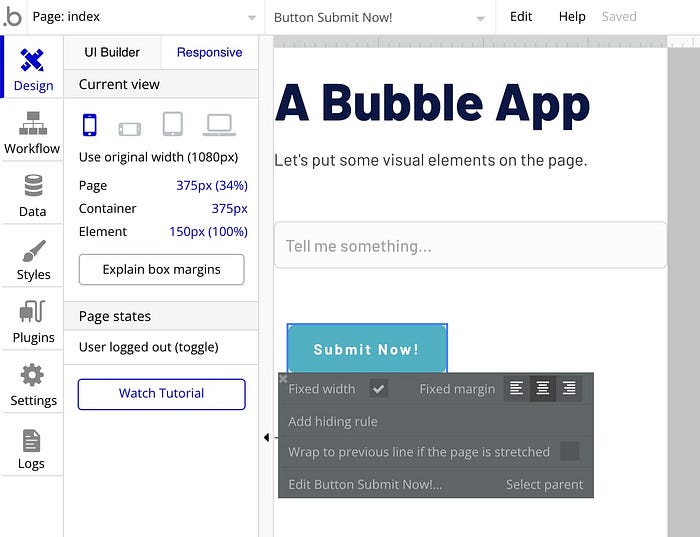The height and width of the screenshot is (537, 700).
Task: Open the Help menu
Action: 572,17
